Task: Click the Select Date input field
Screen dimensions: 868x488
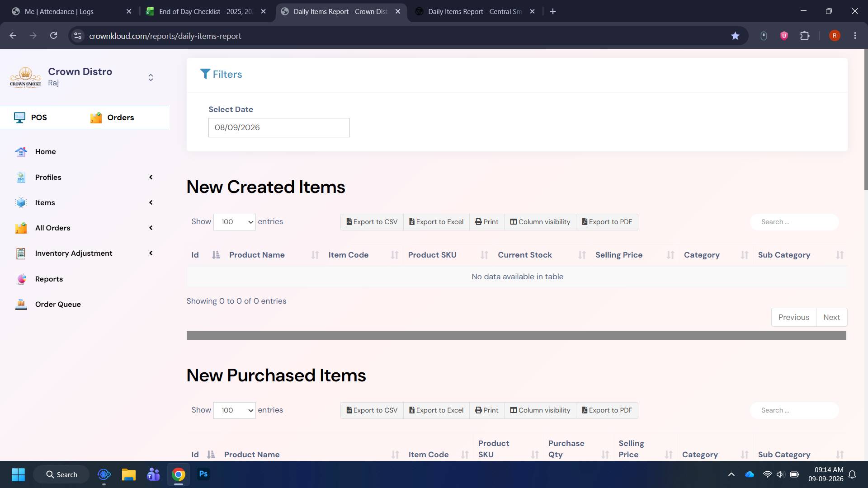Action: pyautogui.click(x=279, y=127)
